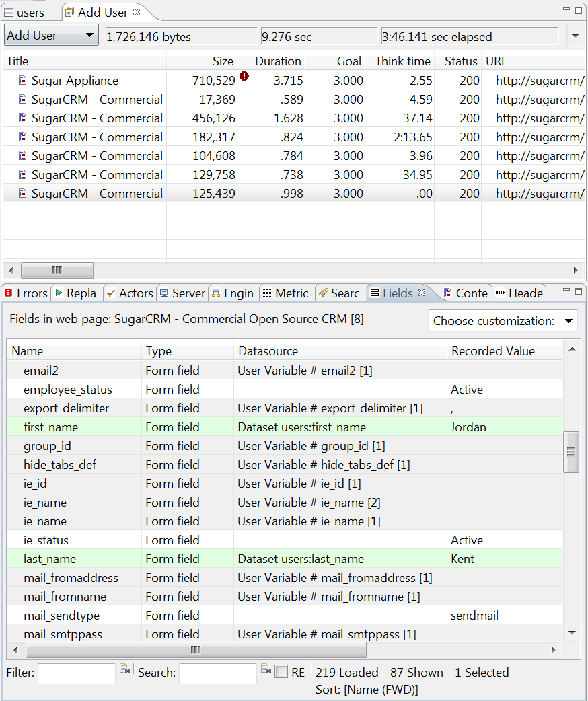Click the Goal column header
This screenshot has height=701, width=588.
click(335, 61)
